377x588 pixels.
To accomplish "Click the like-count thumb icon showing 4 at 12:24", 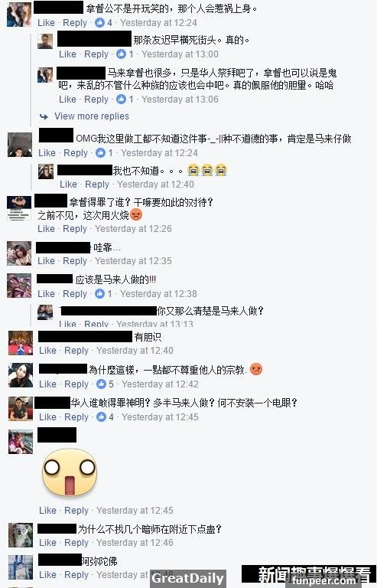I will click(99, 22).
